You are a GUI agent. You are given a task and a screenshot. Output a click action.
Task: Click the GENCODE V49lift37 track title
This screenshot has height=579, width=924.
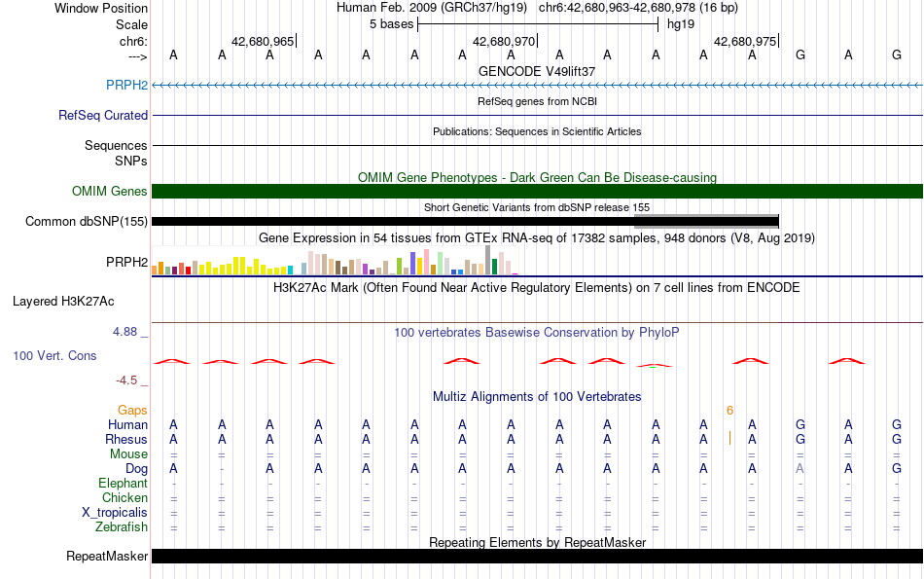coord(537,71)
